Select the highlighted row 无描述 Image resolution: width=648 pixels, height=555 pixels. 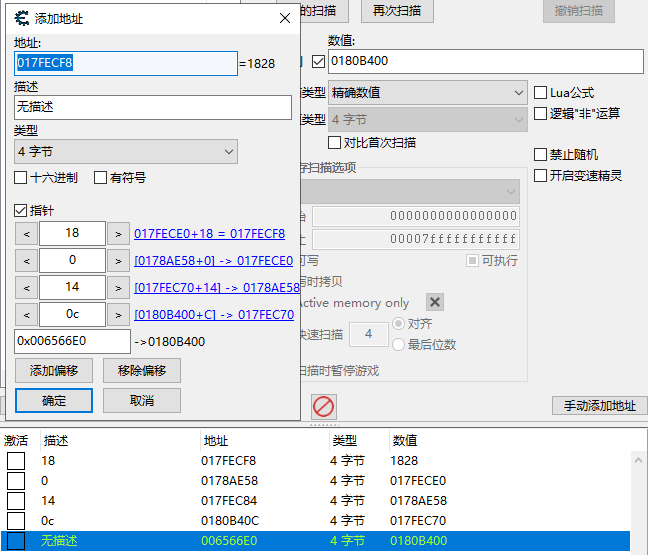tap(315, 541)
